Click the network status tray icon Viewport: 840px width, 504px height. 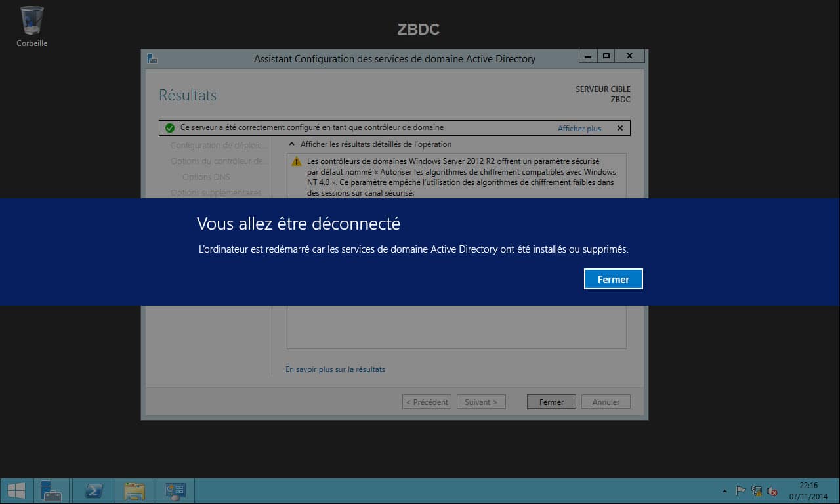point(757,491)
